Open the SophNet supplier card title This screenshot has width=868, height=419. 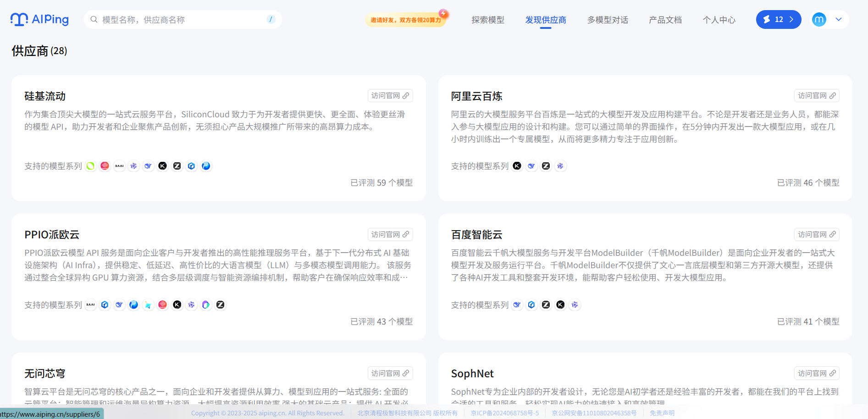tap(472, 374)
